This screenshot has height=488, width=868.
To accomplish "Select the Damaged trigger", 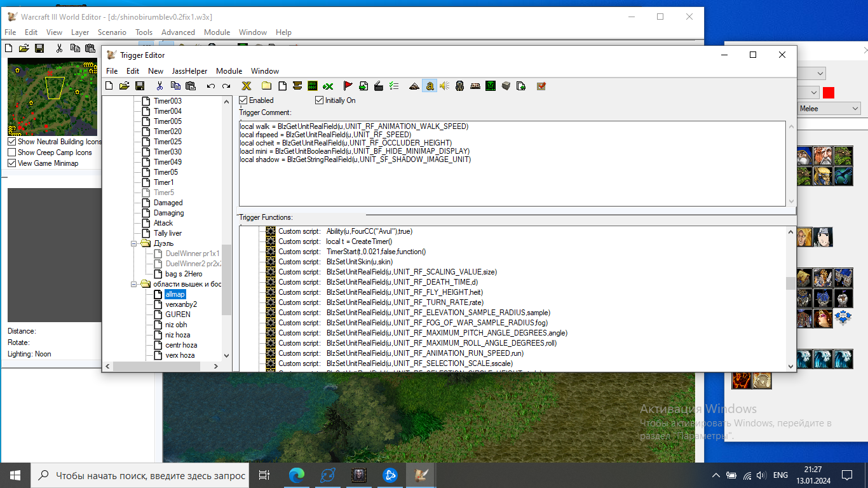I will pyautogui.click(x=168, y=203).
